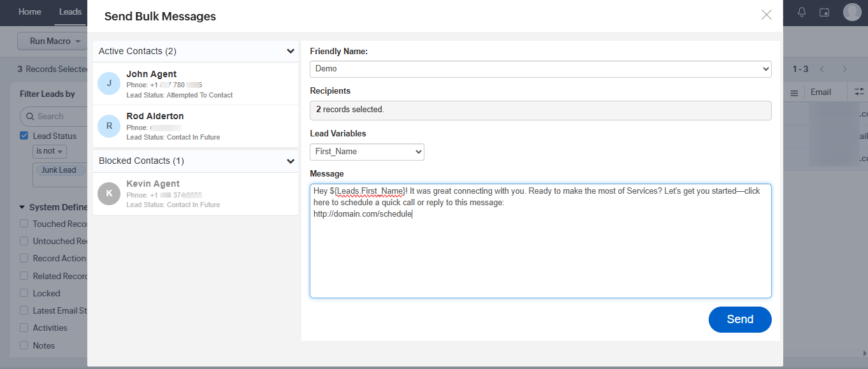Toggle the Lead Status filter checkbox
The width and height of the screenshot is (868, 369).
tap(24, 136)
